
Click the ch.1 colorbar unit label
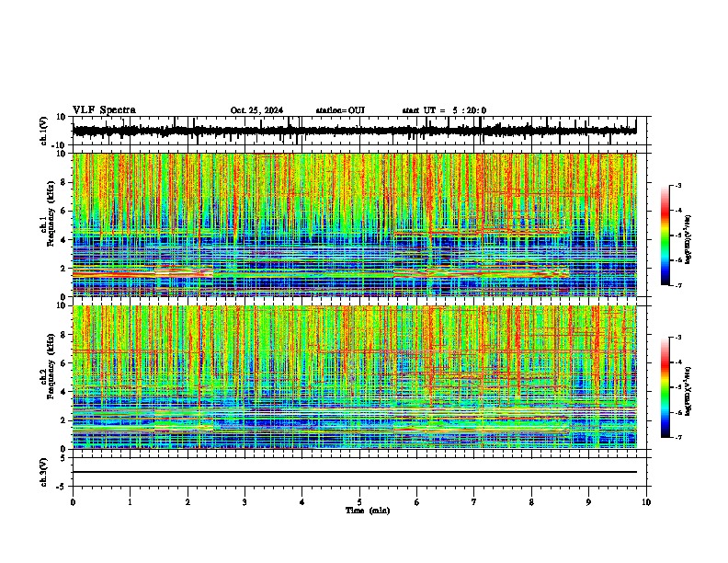[688, 240]
